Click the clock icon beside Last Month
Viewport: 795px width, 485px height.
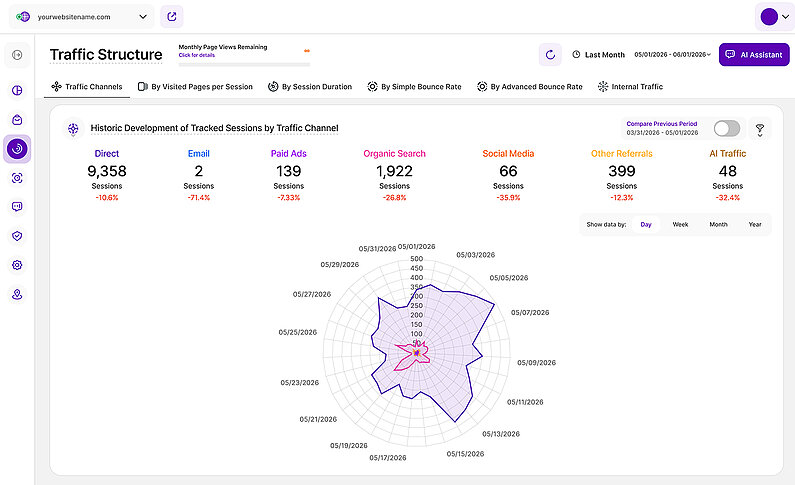(x=576, y=54)
